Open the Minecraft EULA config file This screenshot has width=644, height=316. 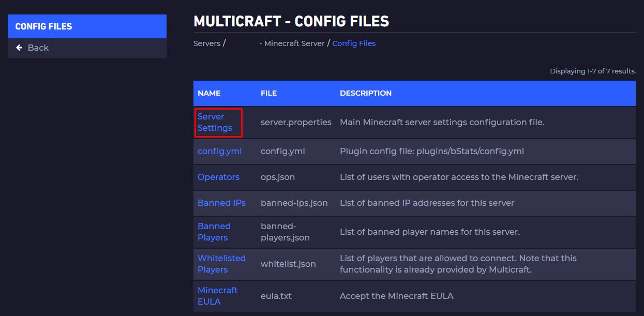click(x=218, y=296)
